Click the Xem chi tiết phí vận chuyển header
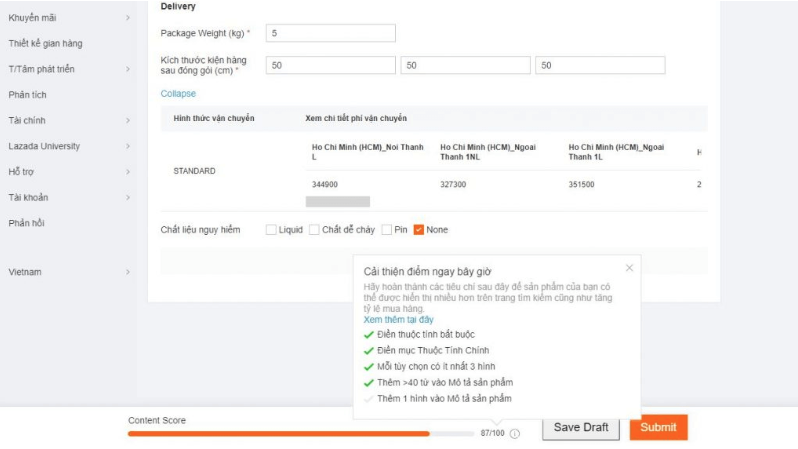 pos(356,118)
